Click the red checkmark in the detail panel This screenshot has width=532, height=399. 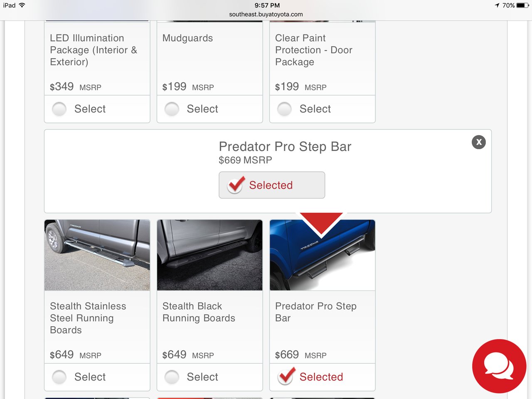coord(236,185)
